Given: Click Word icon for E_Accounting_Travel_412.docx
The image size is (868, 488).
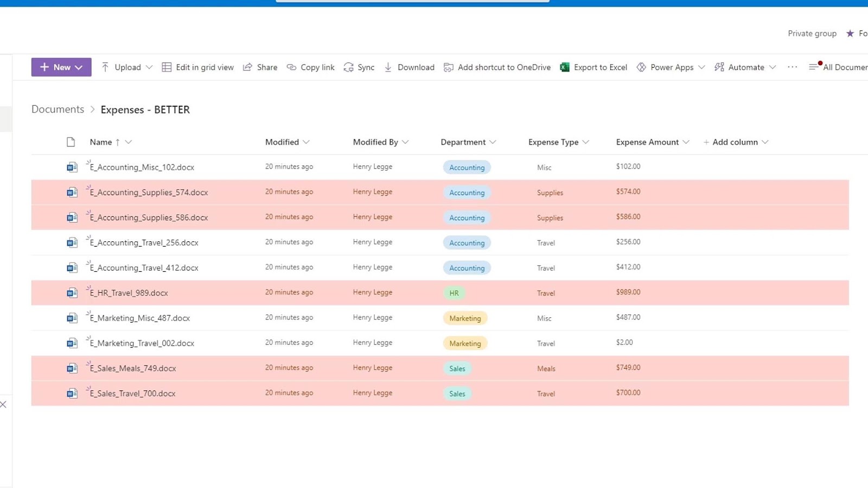Looking at the screenshot, I should (72, 268).
